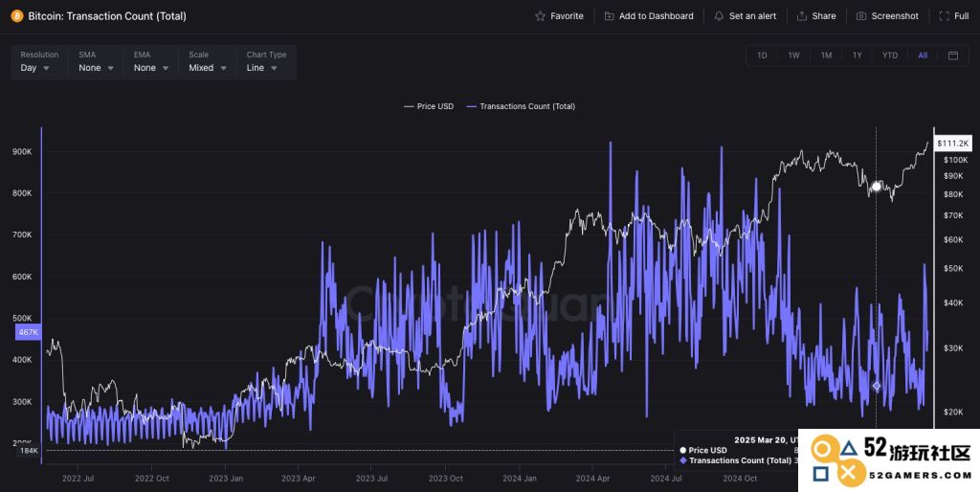Click the Set an alert label
980x492 pixels.
point(752,16)
